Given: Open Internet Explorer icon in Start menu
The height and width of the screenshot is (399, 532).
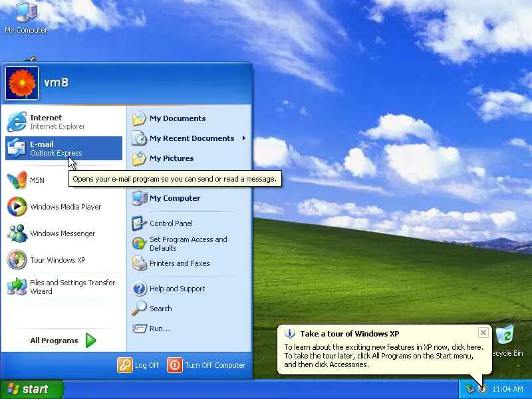Looking at the screenshot, I should [x=17, y=122].
